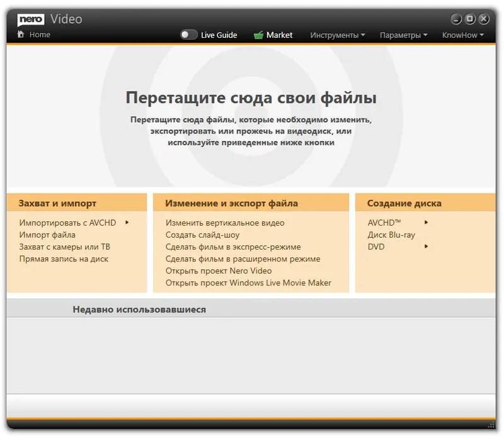The image size is (504, 438).
Task: Click the Недавно использовавшиеся header
Action: pyautogui.click(x=251, y=309)
